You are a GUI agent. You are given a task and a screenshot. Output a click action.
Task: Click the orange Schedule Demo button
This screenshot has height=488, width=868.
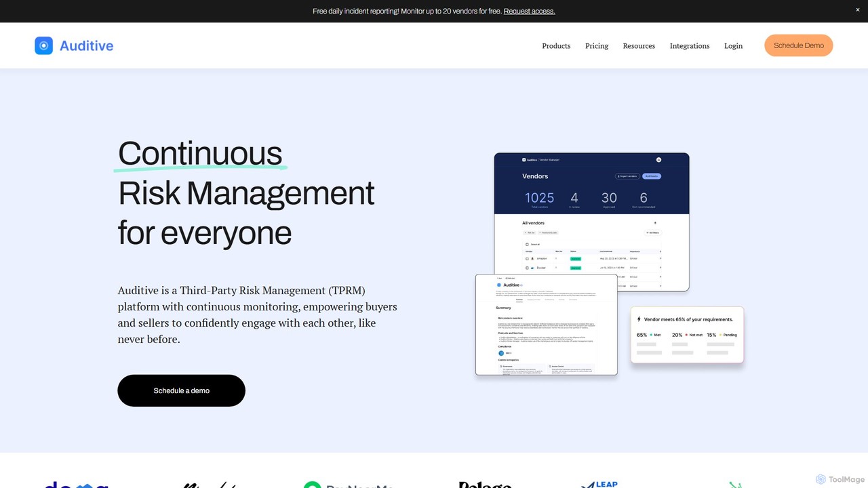(799, 45)
